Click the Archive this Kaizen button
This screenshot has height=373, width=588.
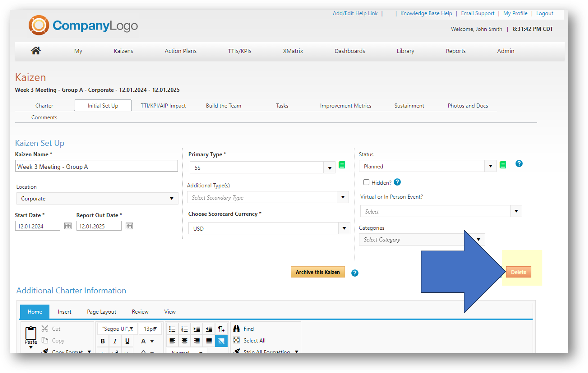coord(318,272)
